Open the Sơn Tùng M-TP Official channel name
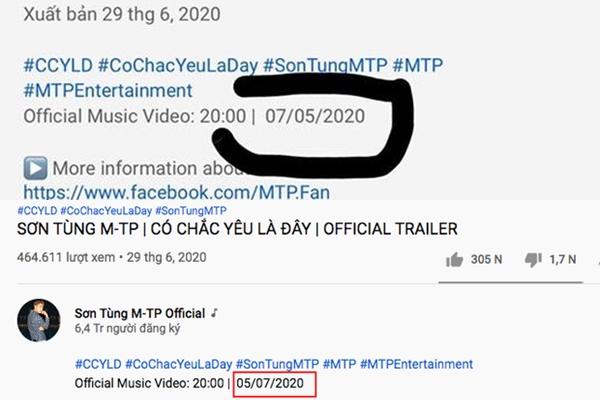Image resolution: width=600 pixels, height=400 pixels. (141, 313)
